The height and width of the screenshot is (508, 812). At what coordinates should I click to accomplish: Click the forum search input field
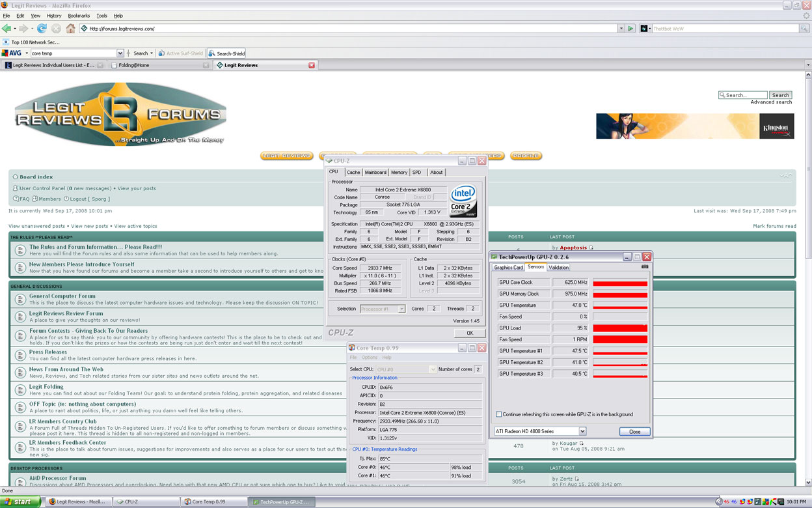click(x=743, y=95)
